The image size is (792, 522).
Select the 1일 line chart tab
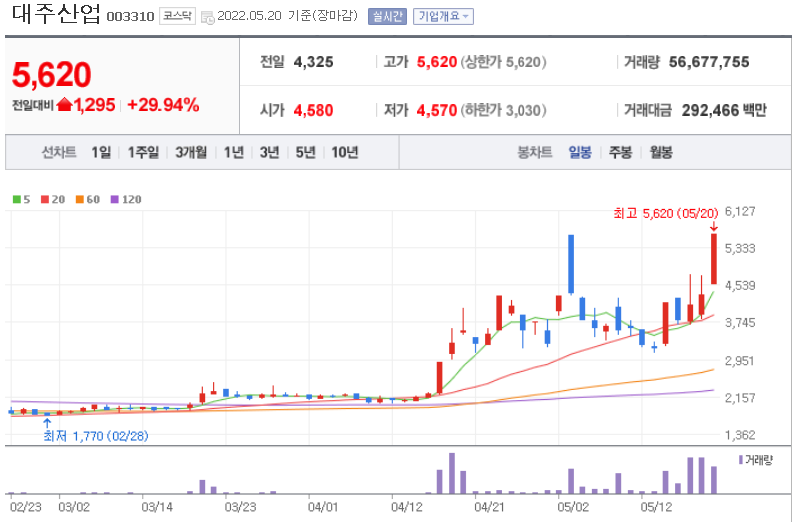tap(101, 152)
